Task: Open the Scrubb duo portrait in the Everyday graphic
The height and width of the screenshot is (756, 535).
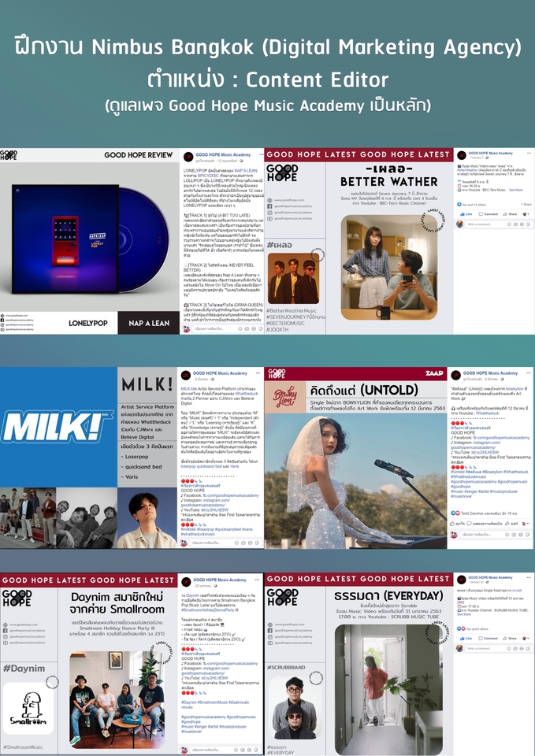Action: (294, 708)
